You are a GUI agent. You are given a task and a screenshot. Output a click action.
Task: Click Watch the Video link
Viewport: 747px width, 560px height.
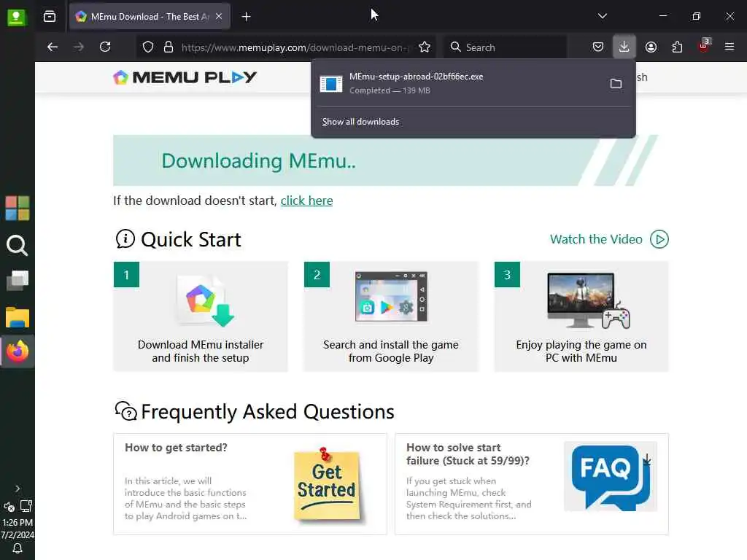609,239
